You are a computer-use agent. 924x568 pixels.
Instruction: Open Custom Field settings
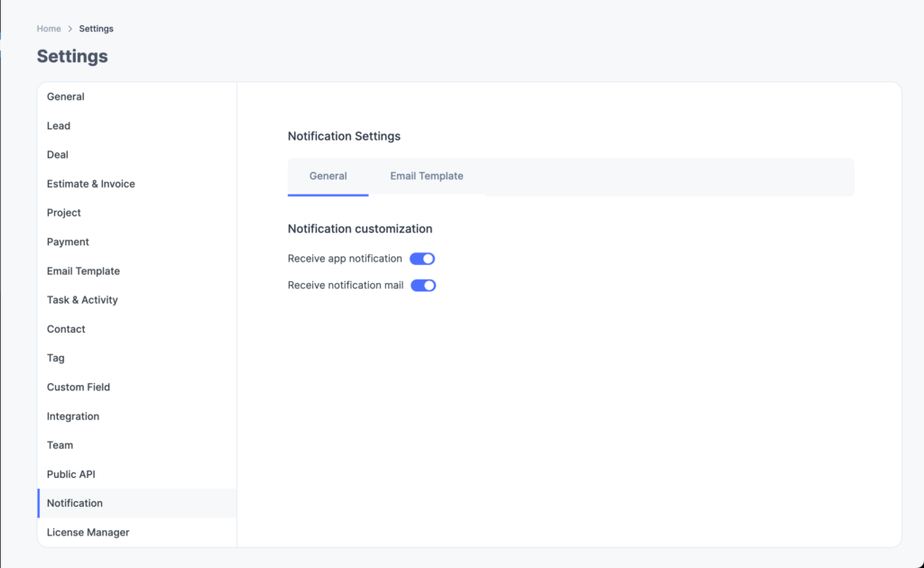point(79,387)
